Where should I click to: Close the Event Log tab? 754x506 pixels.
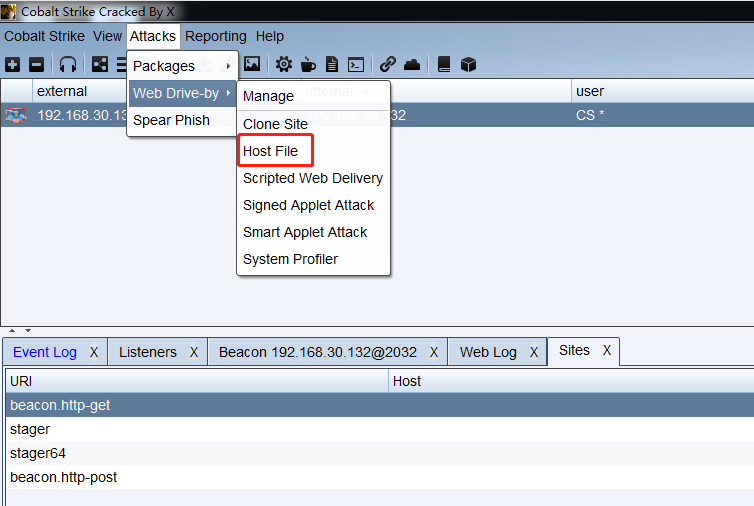pyautogui.click(x=94, y=352)
